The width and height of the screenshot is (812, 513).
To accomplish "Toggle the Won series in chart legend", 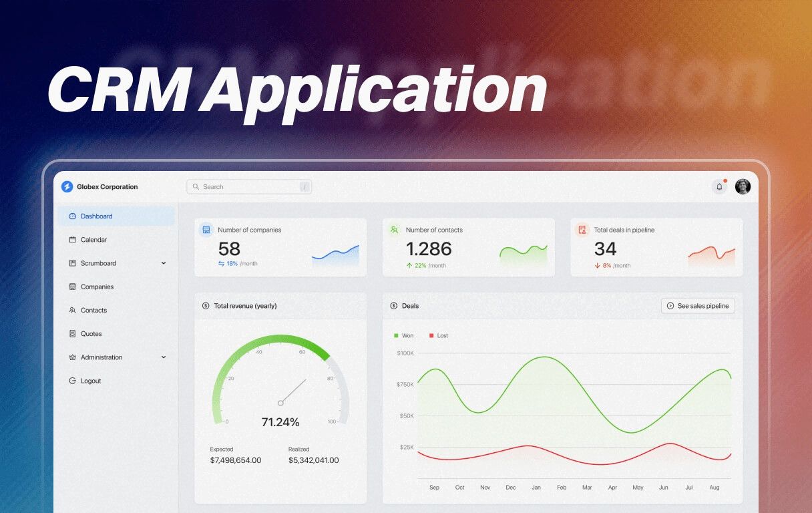I will pyautogui.click(x=404, y=335).
